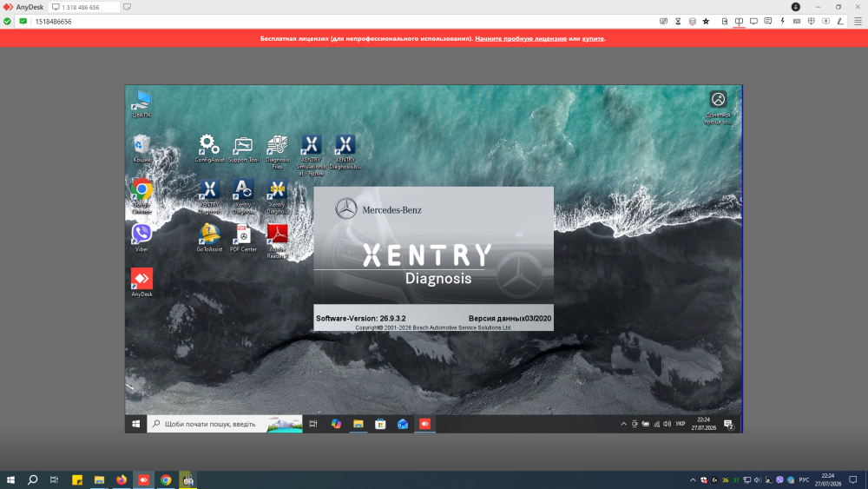
Task: Click 'Версия данных03/2020' text on splash
Action: [510, 319]
